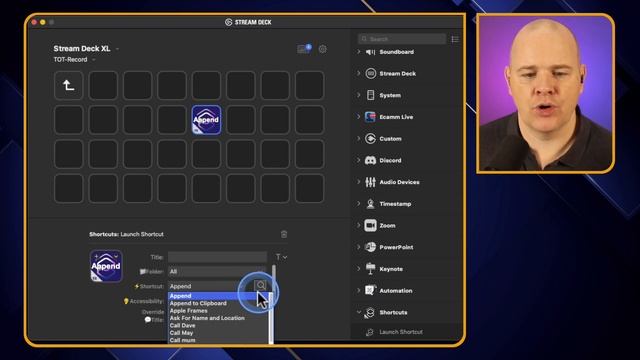This screenshot has width=640, height=360.
Task: Choose Append to Clipboard shortcut
Action: pos(218,303)
